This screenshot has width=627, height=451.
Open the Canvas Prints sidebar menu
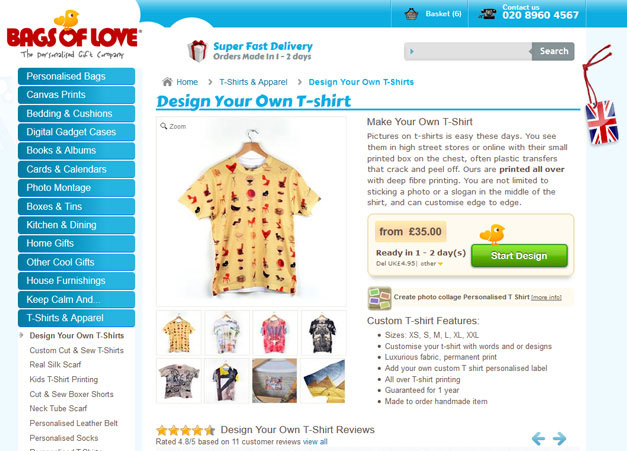tap(76, 95)
